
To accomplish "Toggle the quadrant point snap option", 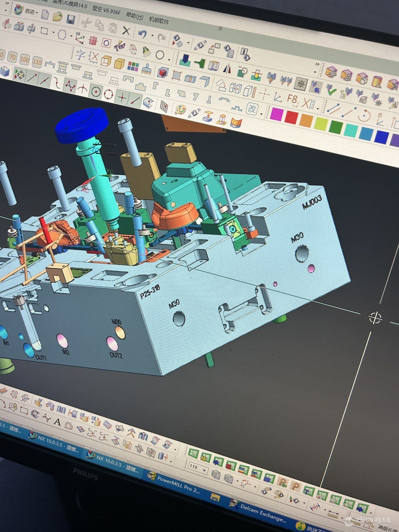I will 108,94.
